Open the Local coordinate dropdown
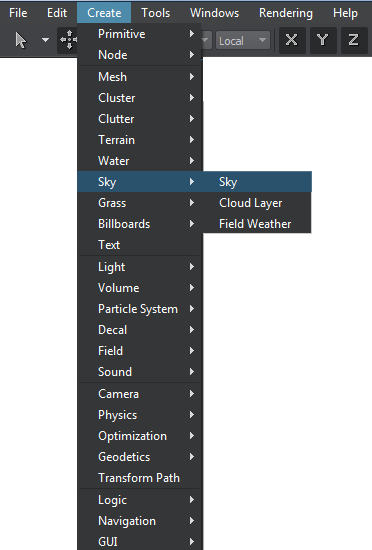Viewport: 372px width, 550px height. (243, 41)
